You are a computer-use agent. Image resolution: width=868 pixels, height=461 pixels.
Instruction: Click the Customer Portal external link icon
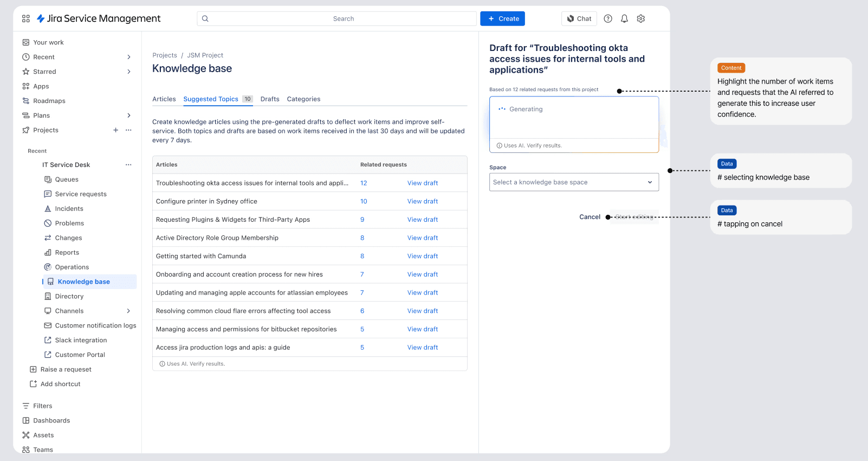(x=48, y=355)
